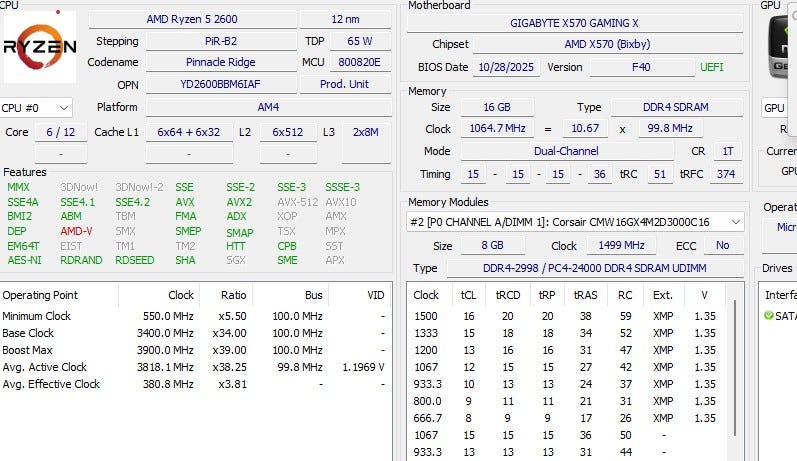The image size is (797, 461).
Task: Click the AMD X570 (Bixby) chipset field
Action: point(607,44)
